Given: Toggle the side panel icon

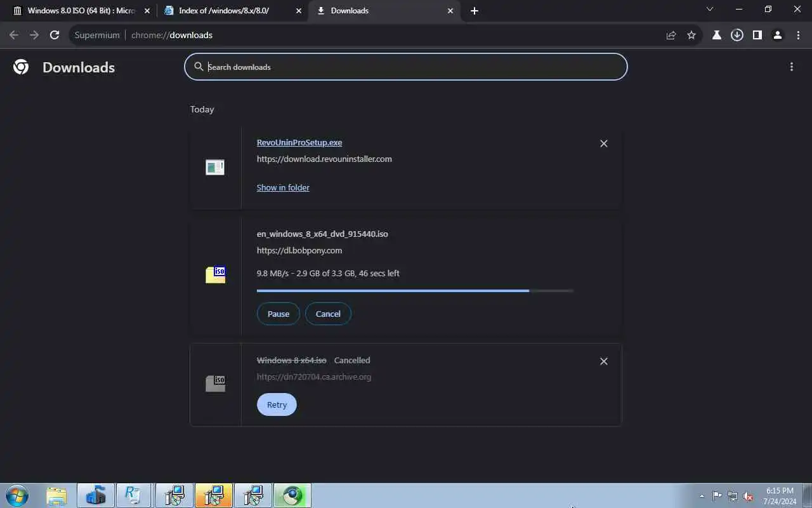Looking at the screenshot, I should (x=757, y=35).
